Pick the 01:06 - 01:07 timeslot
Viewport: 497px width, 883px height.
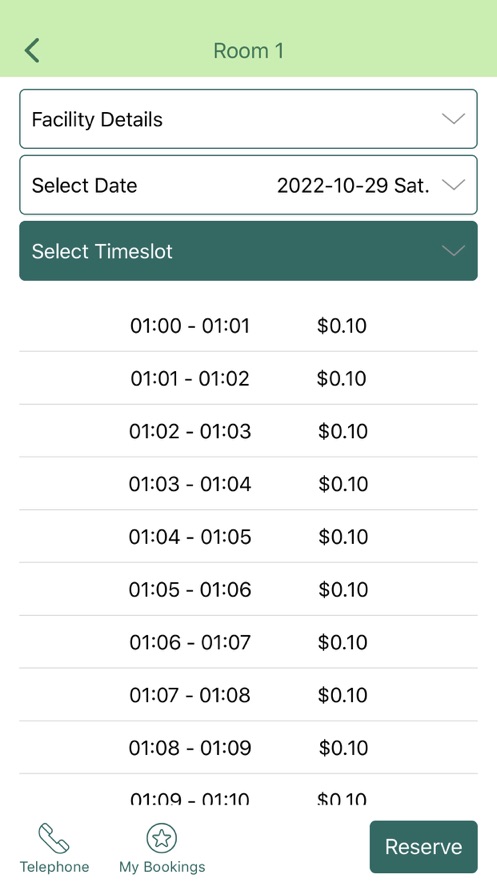(248, 642)
